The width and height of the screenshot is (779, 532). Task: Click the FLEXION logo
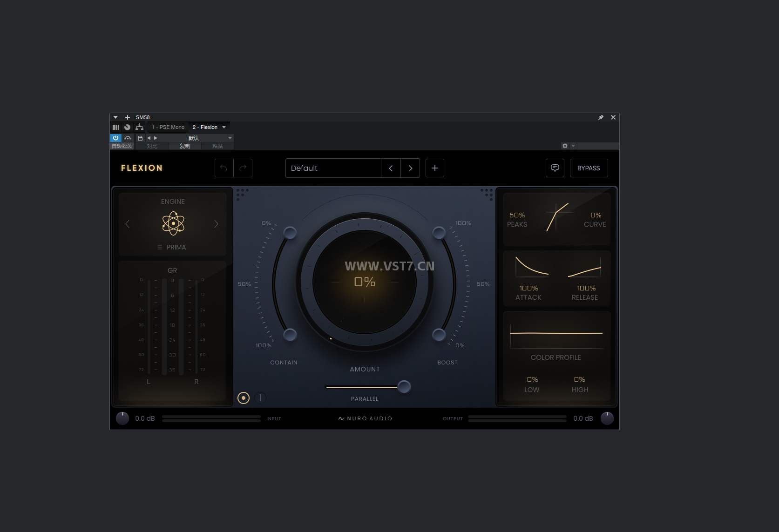tap(142, 168)
